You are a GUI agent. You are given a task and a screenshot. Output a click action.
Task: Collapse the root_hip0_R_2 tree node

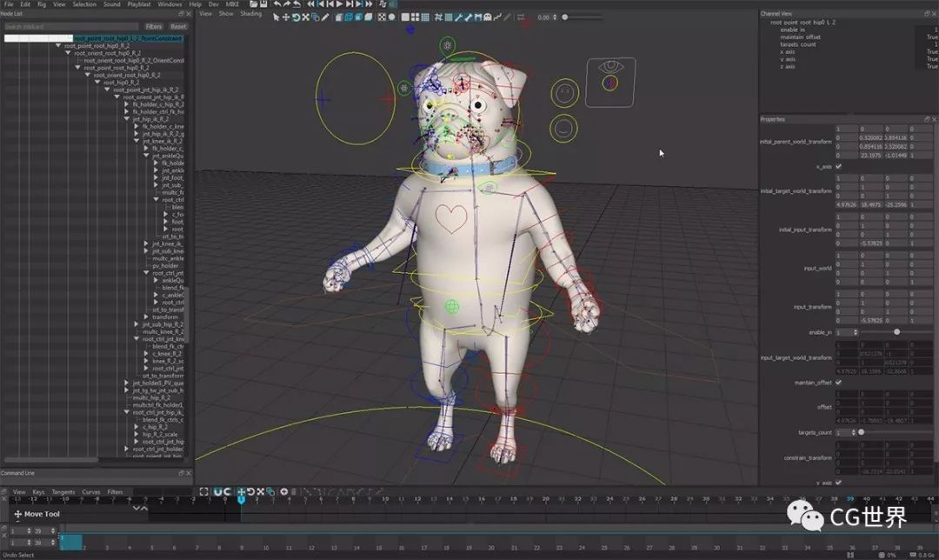[x=97, y=82]
